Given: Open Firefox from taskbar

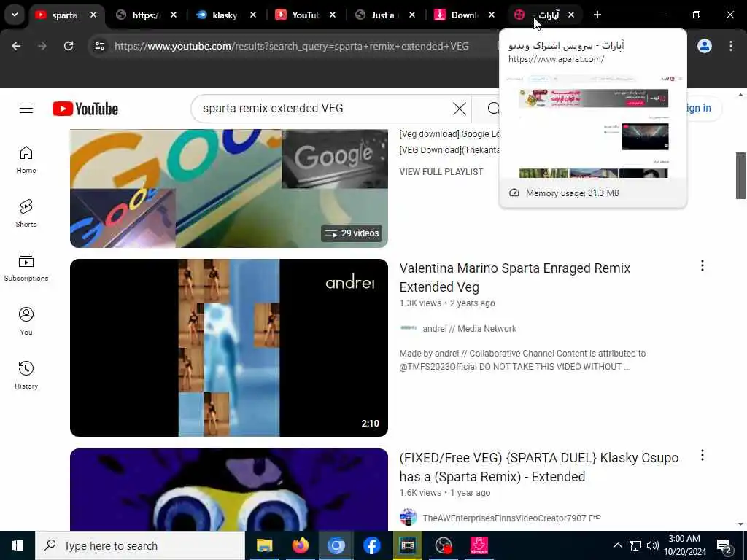Looking at the screenshot, I should click(x=300, y=545).
